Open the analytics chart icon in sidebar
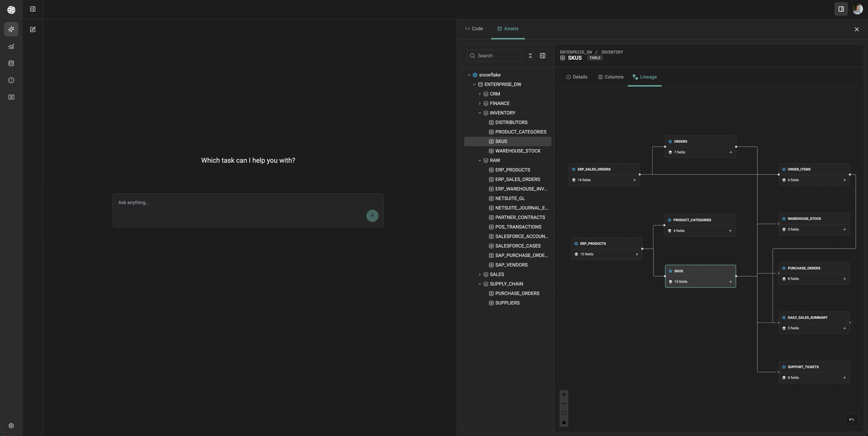Screen dimensions: 868x436 click(11, 46)
